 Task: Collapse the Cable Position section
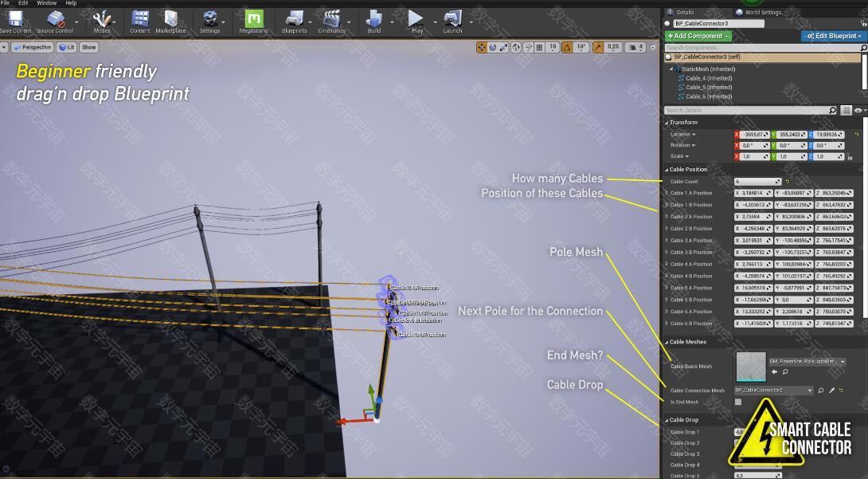(667, 170)
